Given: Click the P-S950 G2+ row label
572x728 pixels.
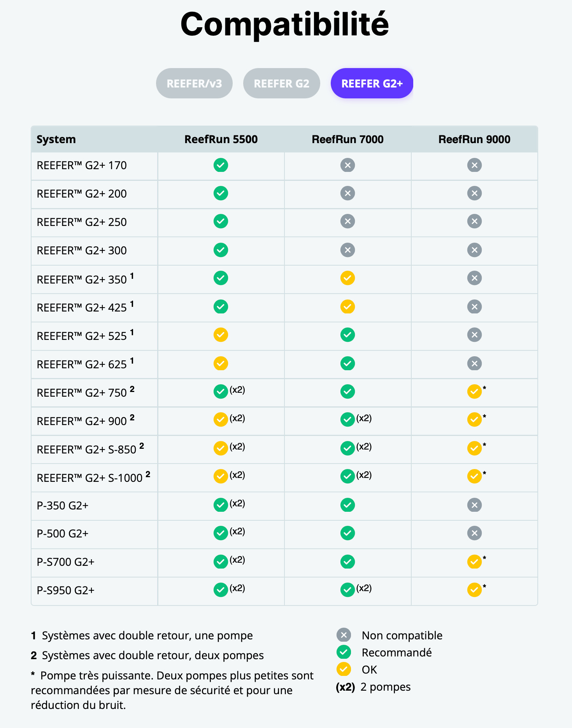Looking at the screenshot, I should pyautogui.click(x=66, y=590).
